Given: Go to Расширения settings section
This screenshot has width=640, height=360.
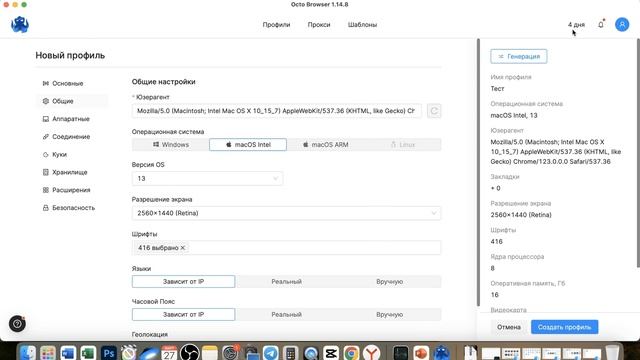Looking at the screenshot, I should coord(72,190).
